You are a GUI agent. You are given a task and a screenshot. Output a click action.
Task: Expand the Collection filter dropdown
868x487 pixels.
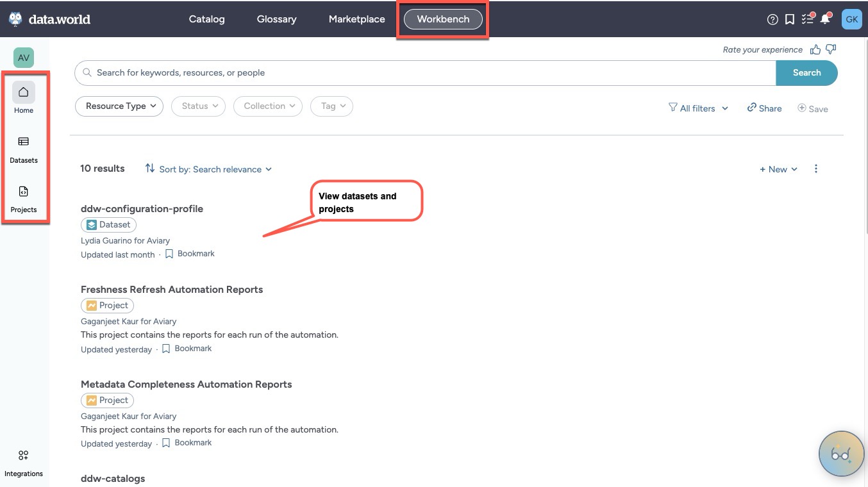pyautogui.click(x=268, y=106)
